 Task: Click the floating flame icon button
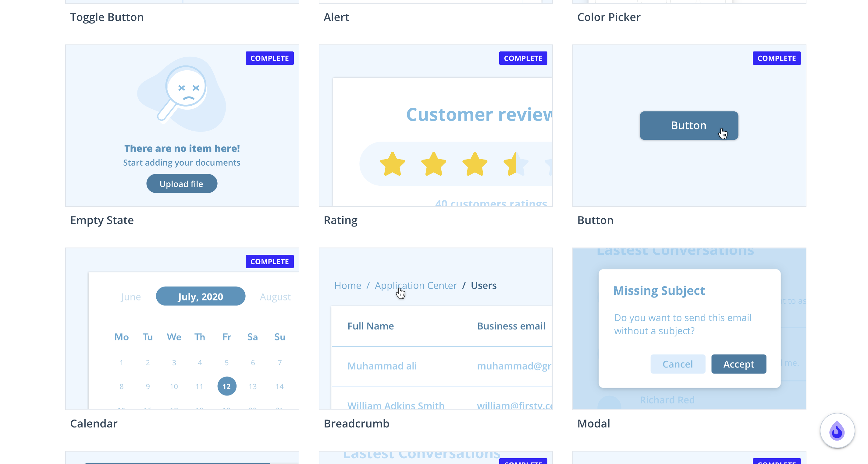pos(837,430)
